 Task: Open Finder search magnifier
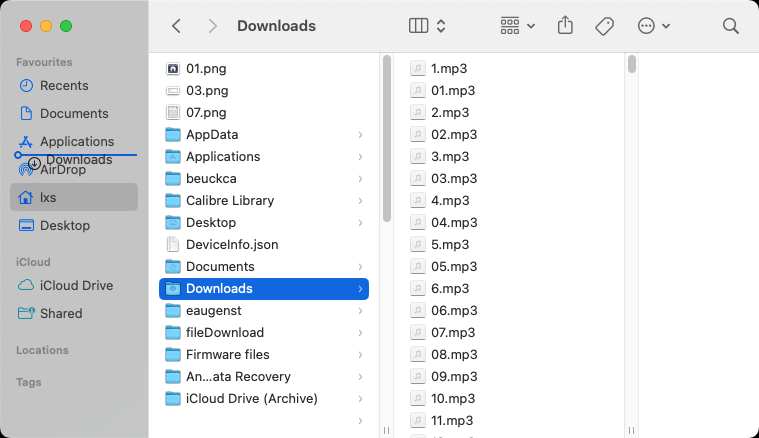tap(730, 26)
